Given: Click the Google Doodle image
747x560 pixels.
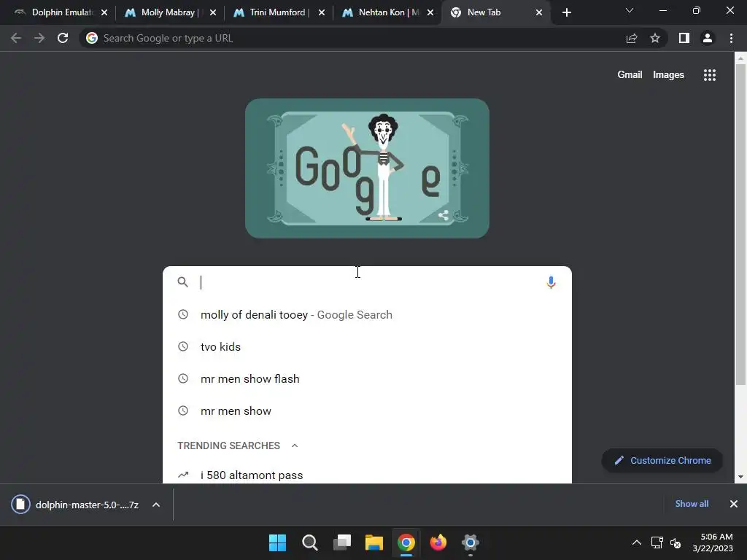Looking at the screenshot, I should pyautogui.click(x=367, y=168).
